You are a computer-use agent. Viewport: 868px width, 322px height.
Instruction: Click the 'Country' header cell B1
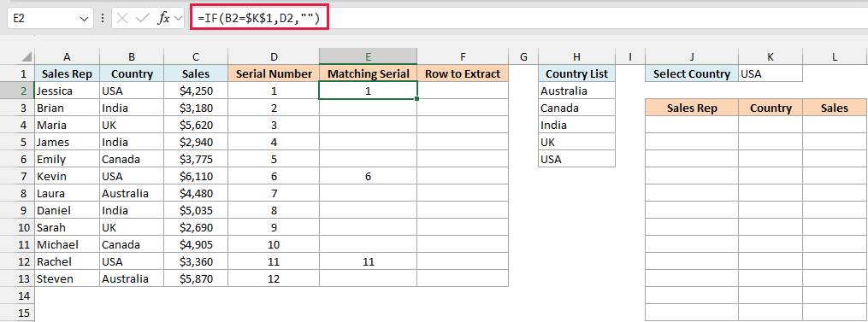[x=132, y=73]
